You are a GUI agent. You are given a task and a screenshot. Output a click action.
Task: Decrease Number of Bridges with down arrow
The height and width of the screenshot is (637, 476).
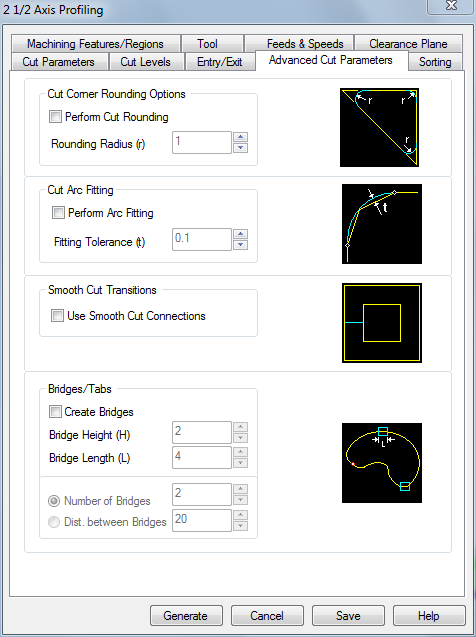point(240,500)
